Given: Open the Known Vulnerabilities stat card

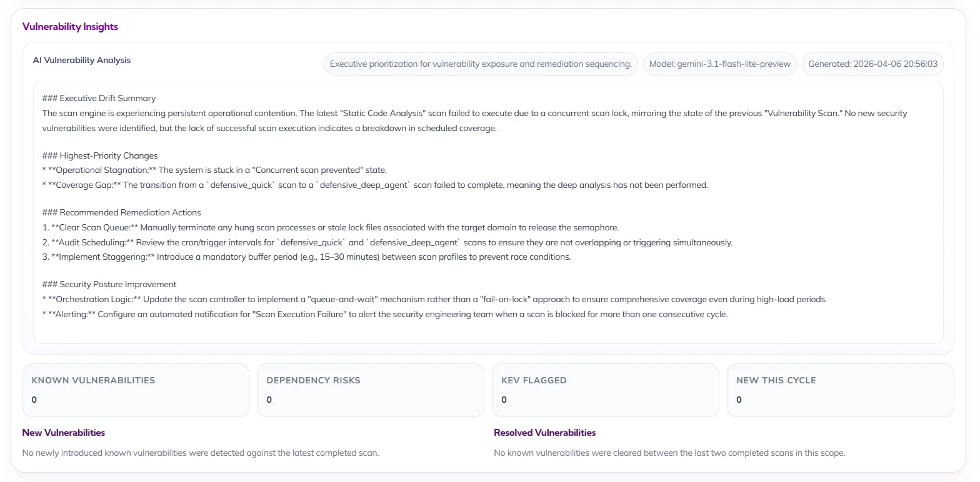Looking at the screenshot, I should tap(136, 390).
